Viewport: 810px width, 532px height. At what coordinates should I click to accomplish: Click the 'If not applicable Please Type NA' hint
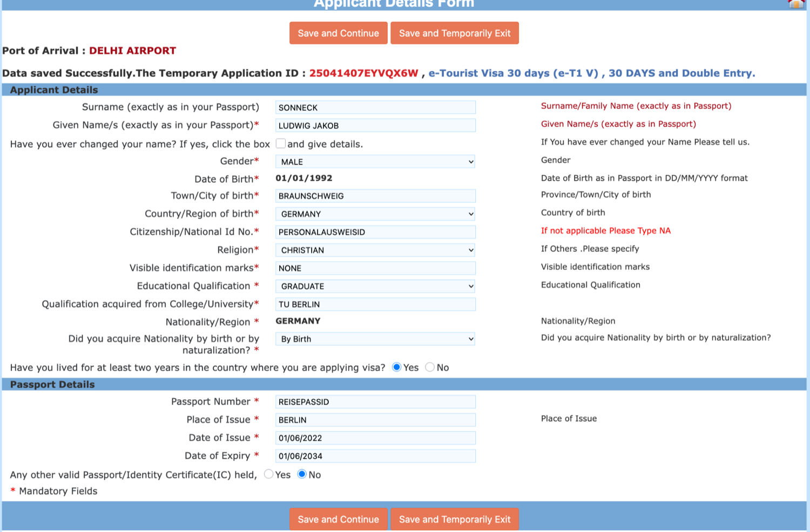tap(606, 230)
